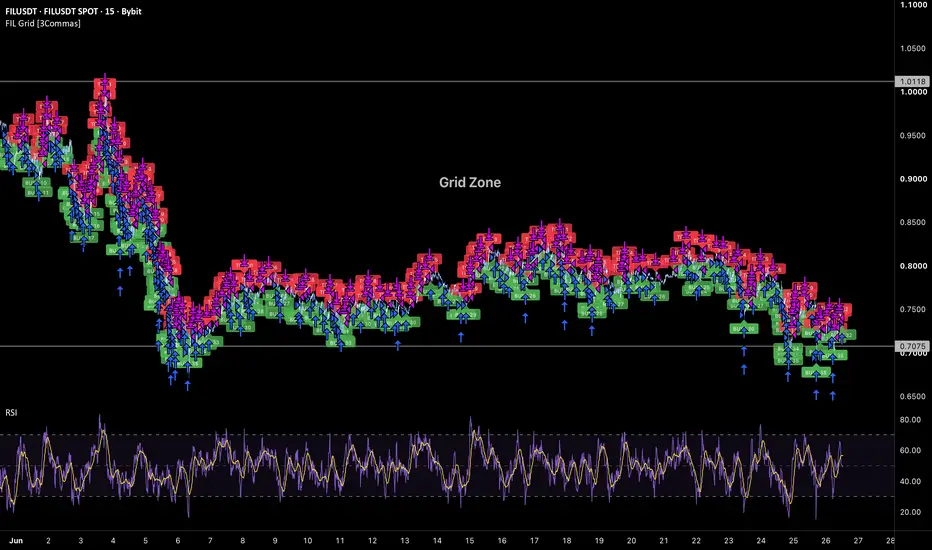Screen dimensions: 932x550
Task: Click the Grid Zone text annotation
Action: (x=470, y=183)
